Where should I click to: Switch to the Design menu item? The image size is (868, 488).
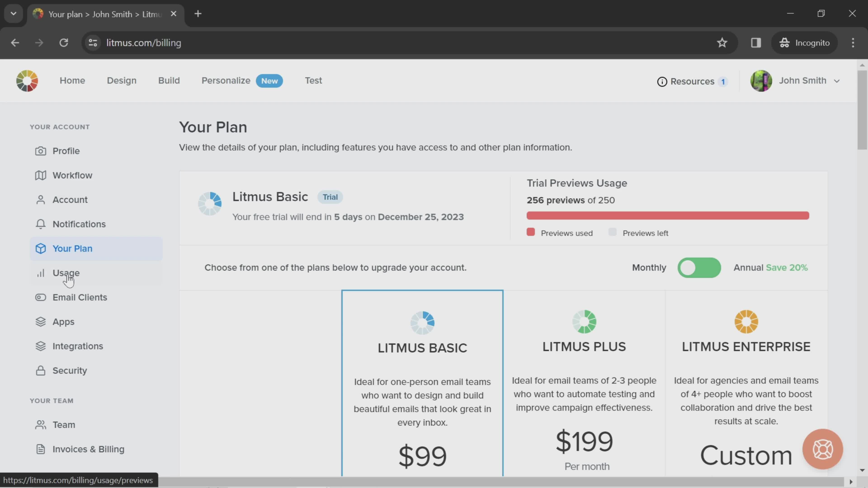tap(121, 80)
